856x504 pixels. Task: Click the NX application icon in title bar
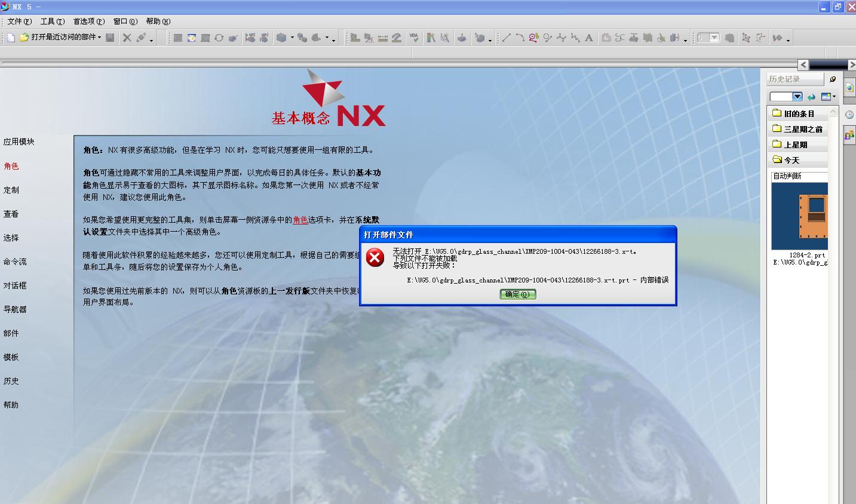pos(6,7)
